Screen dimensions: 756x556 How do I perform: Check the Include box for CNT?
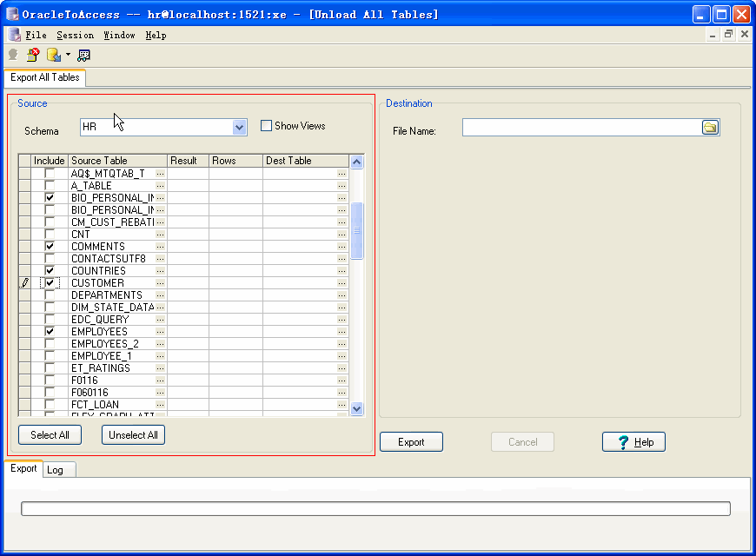click(50, 234)
